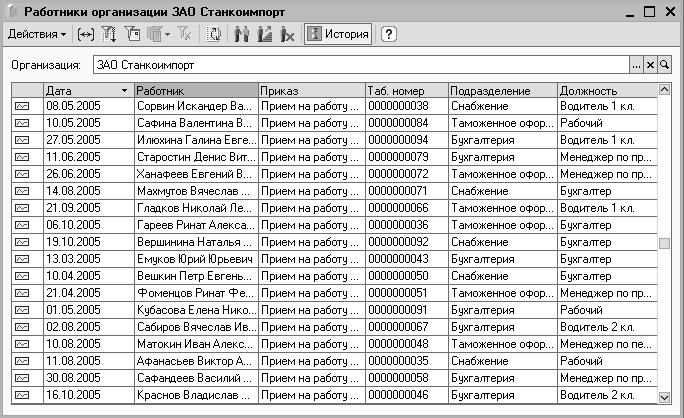Click tab number 0000000066
This screenshot has width=684, height=418.
click(x=407, y=208)
